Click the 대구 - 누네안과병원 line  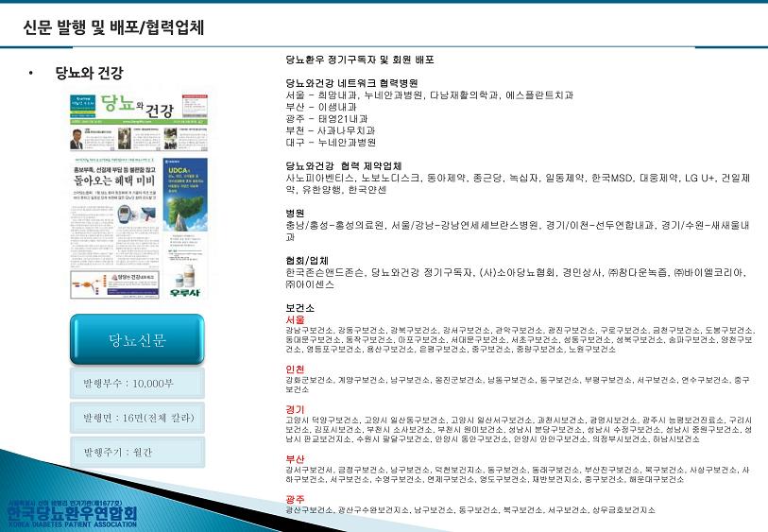pos(332,142)
